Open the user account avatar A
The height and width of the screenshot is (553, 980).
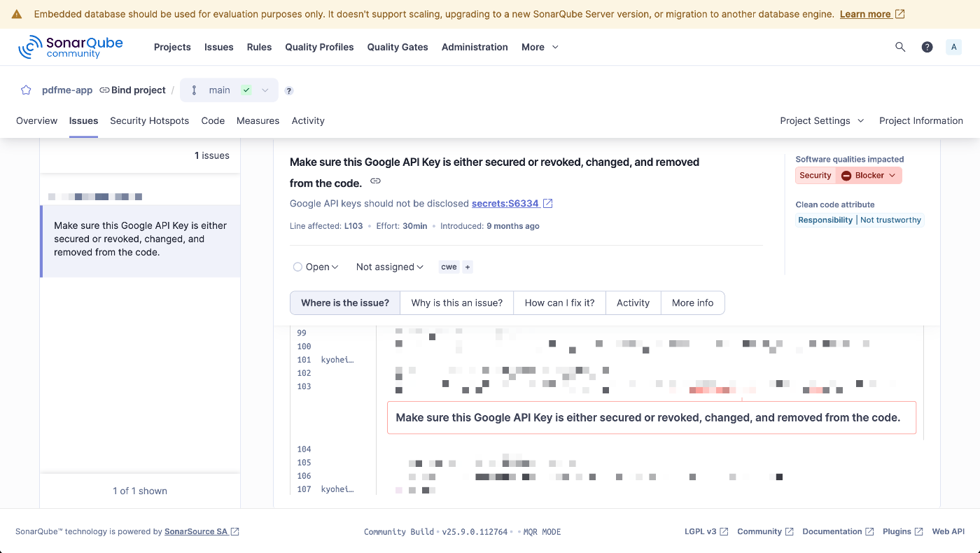point(953,47)
